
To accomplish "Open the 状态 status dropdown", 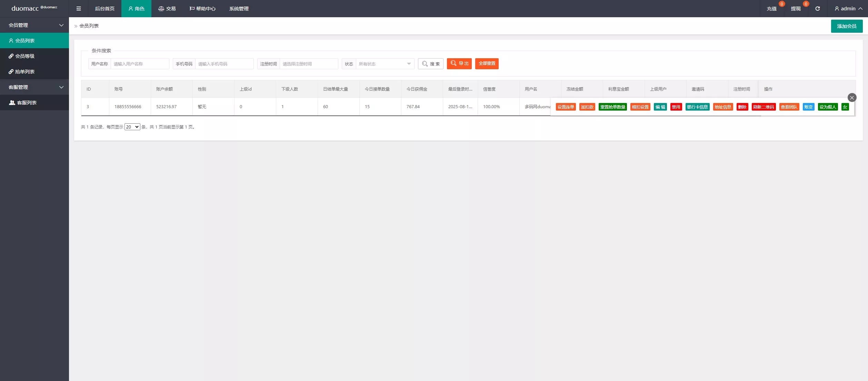I will click(385, 64).
